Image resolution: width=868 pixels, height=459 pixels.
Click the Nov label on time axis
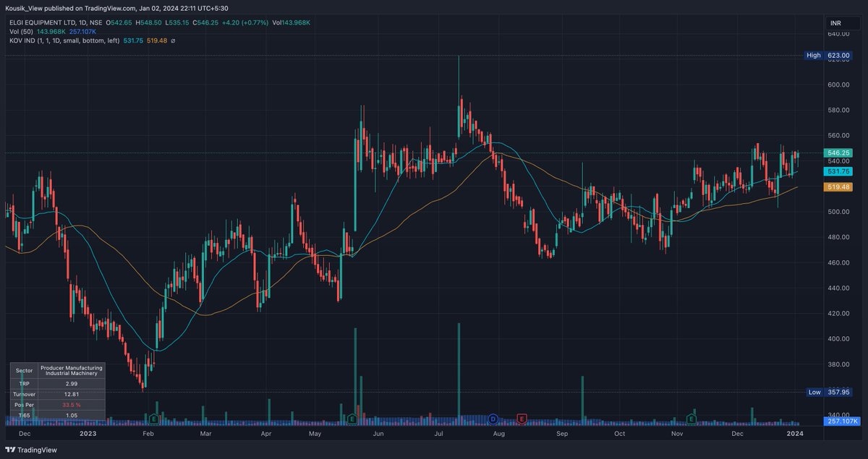click(677, 434)
